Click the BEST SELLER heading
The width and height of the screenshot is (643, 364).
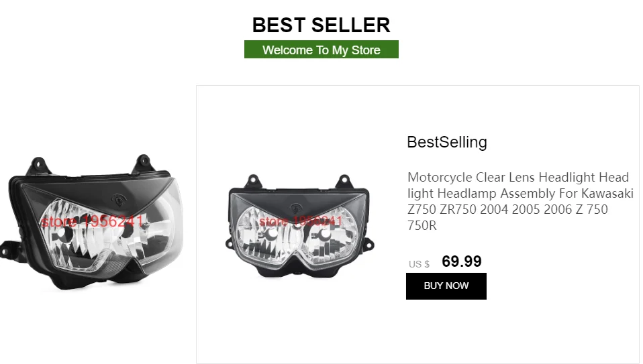(321, 25)
